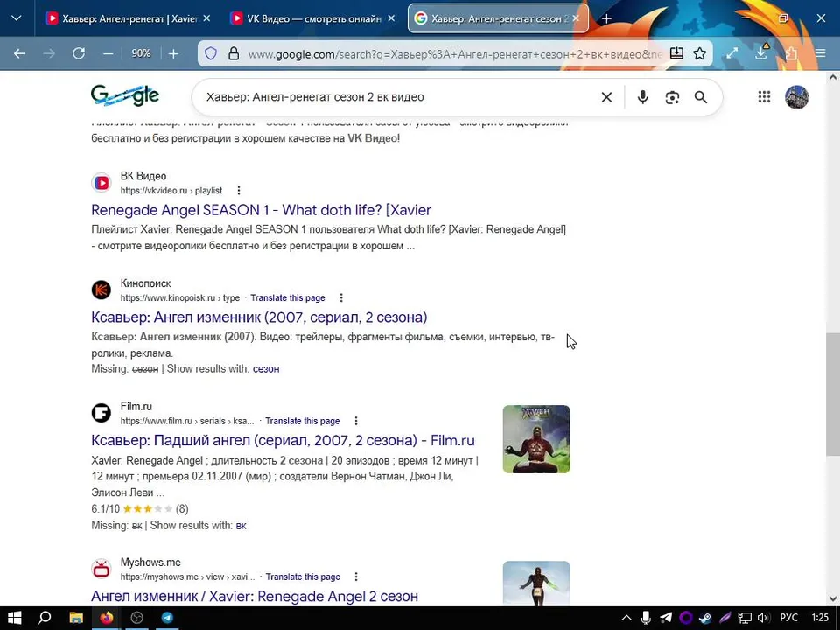Open the Firefox hamburger menu

(820, 53)
